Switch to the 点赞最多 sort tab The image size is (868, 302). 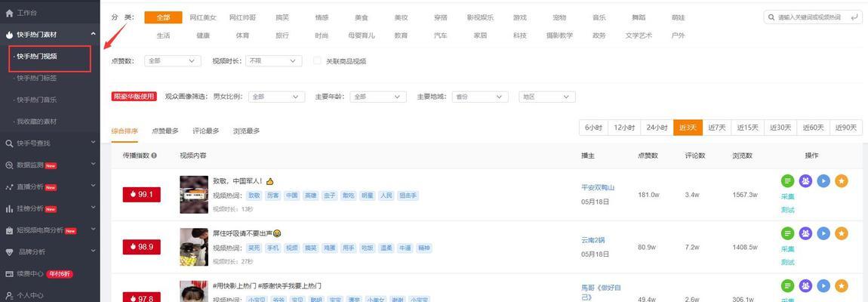(x=165, y=131)
